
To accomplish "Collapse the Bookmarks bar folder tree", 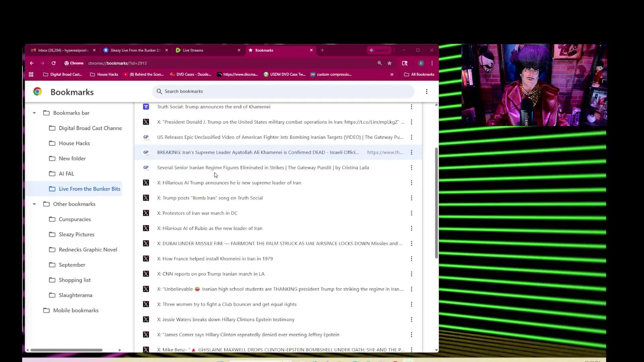I will pyautogui.click(x=34, y=113).
